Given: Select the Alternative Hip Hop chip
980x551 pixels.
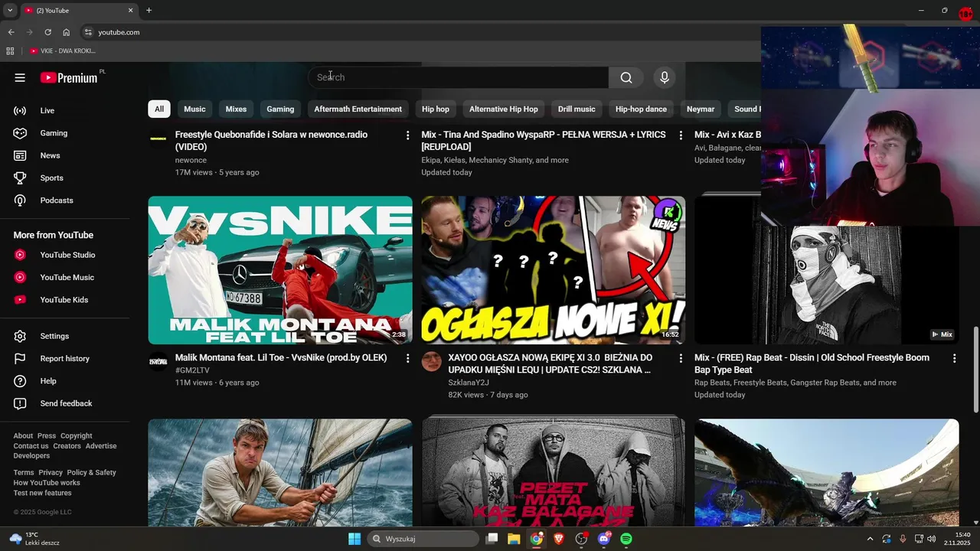Looking at the screenshot, I should pyautogui.click(x=504, y=109).
